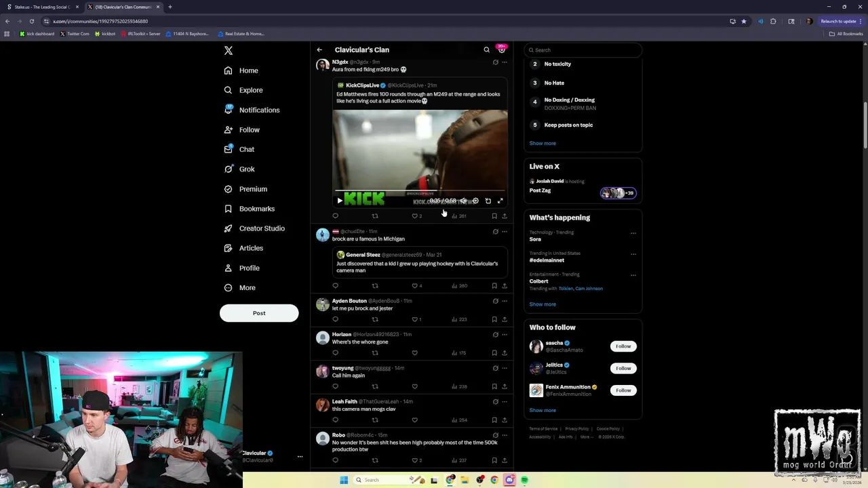Open Chat in sidebar
The width and height of the screenshot is (868, 488).
tap(239, 149)
